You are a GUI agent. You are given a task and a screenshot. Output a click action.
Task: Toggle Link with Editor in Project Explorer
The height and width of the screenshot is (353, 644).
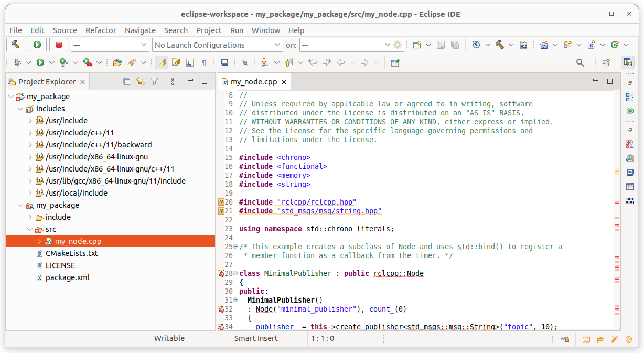click(140, 81)
